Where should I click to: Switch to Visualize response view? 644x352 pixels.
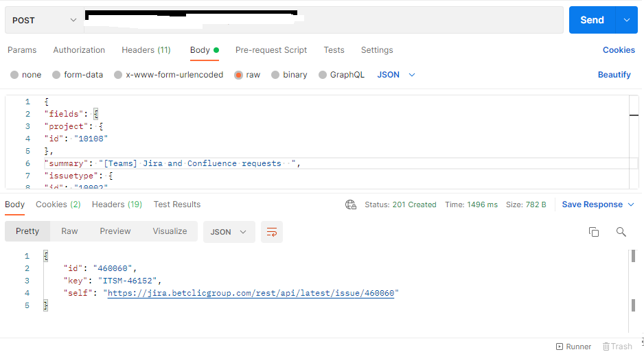pyautogui.click(x=170, y=231)
